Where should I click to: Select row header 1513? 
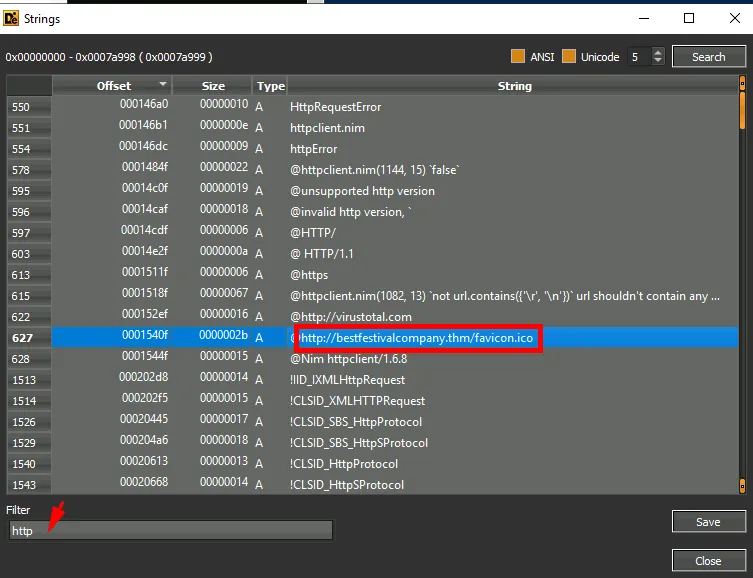[x=29, y=380]
